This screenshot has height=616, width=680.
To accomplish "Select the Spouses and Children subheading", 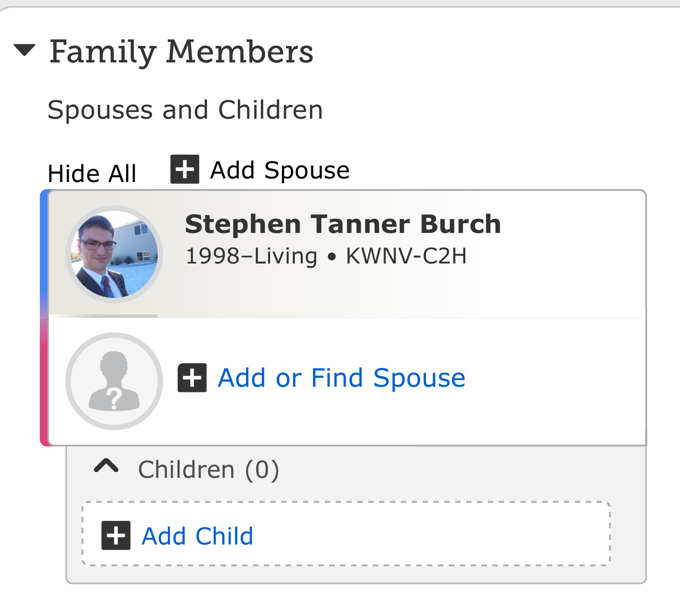I will point(185,110).
